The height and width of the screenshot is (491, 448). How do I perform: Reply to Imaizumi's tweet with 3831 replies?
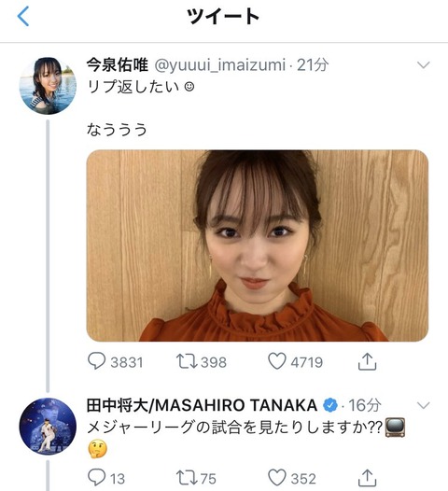coord(115,362)
